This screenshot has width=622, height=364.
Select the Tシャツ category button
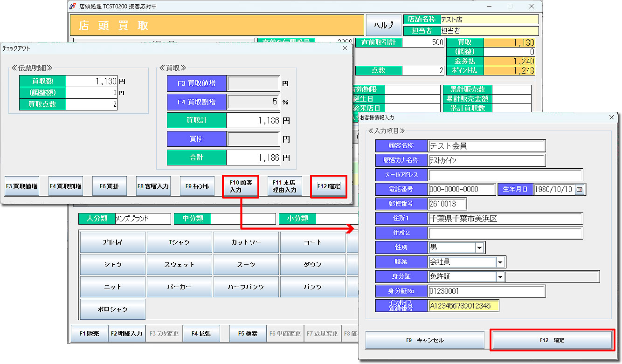[x=180, y=242]
